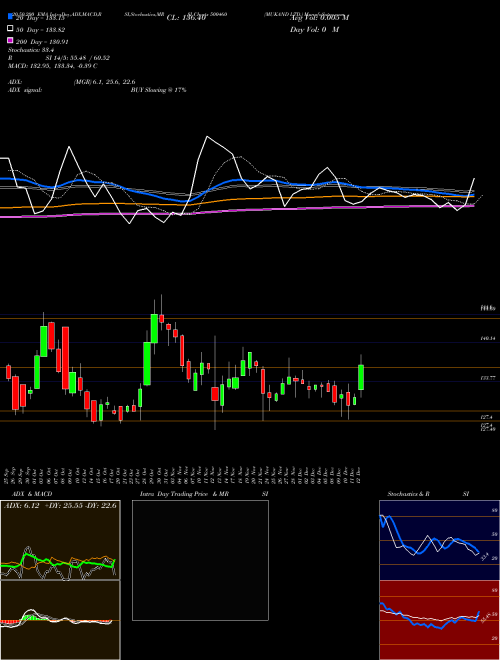Viewport: 500px width, 660px height.
Task: Click the '149.14' price axis label
Action: [488, 338]
